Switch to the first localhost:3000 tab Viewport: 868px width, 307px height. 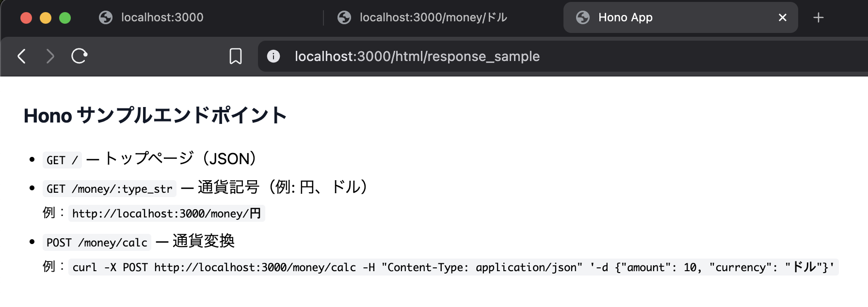(x=162, y=18)
